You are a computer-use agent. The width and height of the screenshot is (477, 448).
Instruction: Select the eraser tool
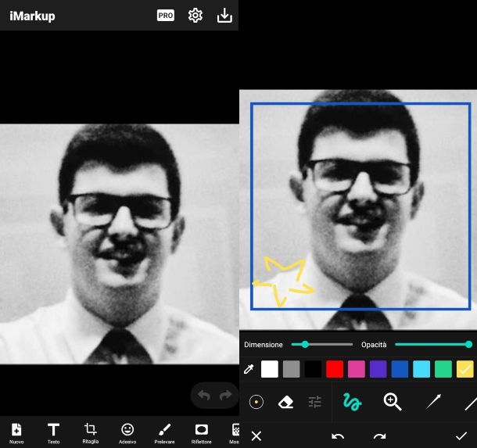(x=285, y=402)
